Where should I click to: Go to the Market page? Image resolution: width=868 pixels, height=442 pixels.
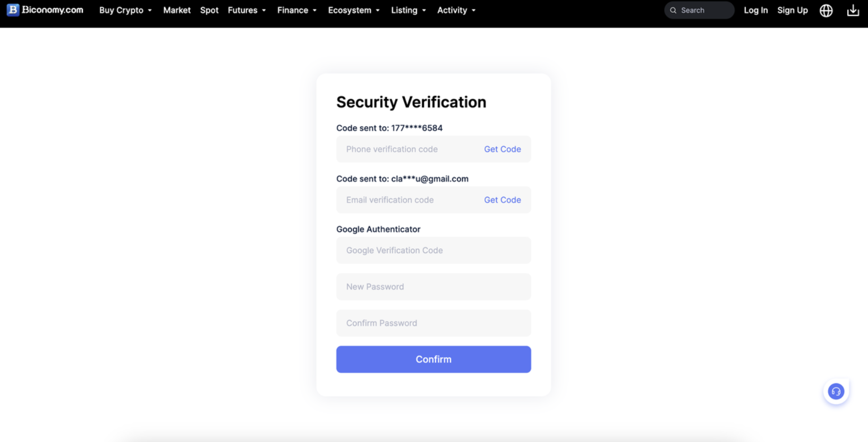[x=176, y=11]
